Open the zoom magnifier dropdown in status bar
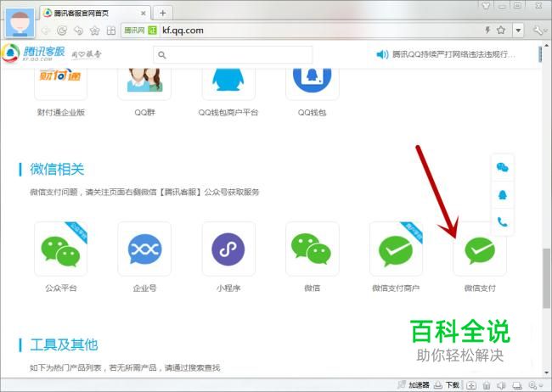Image resolution: width=552 pixels, height=392 pixels. pyautogui.click(x=536, y=385)
